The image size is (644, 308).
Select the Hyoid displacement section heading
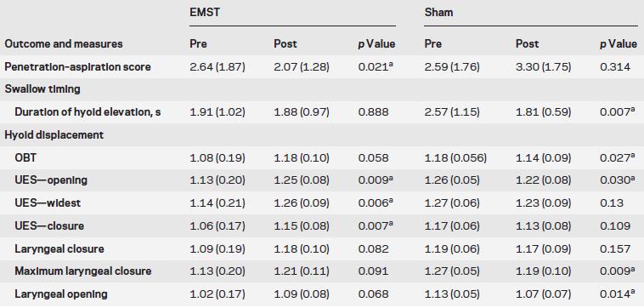pyautogui.click(x=54, y=135)
